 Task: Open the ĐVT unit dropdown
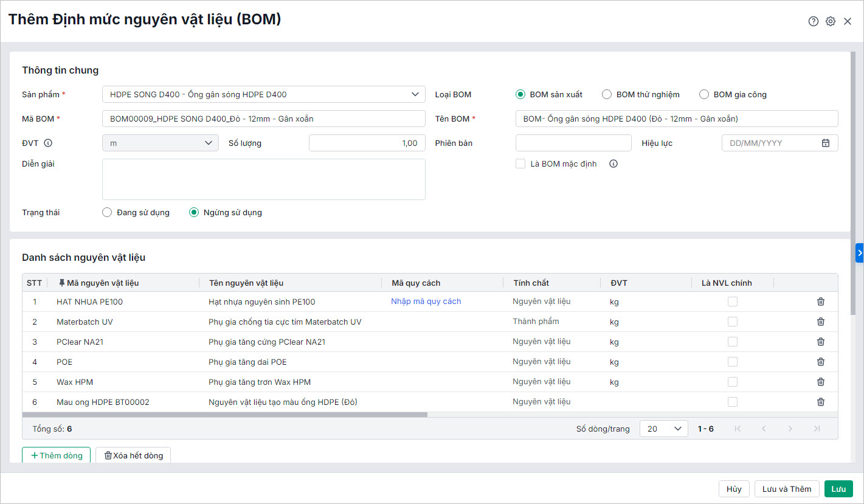[x=160, y=143]
